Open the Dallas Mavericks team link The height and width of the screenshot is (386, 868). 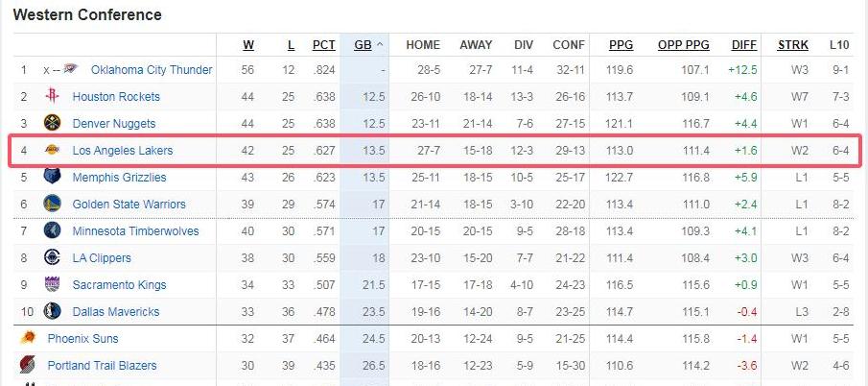(x=116, y=311)
